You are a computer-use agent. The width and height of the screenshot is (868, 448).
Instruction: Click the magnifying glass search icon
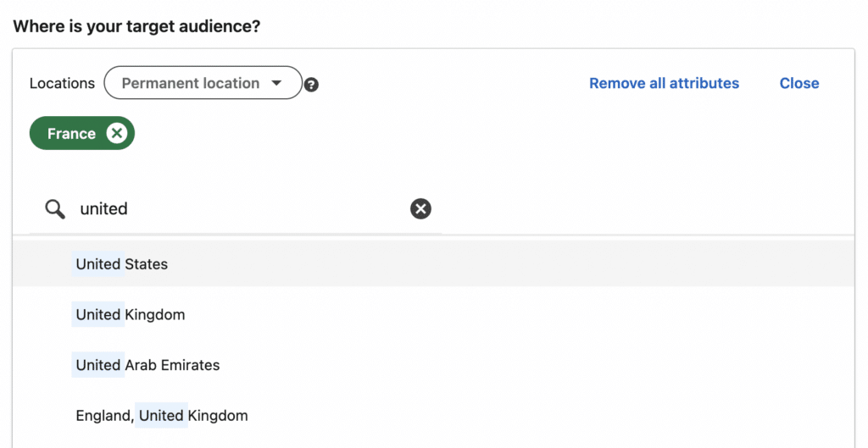pyautogui.click(x=55, y=209)
